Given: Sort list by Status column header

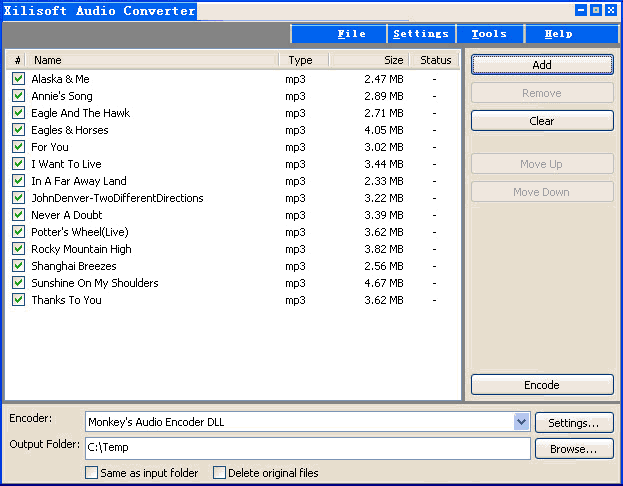Looking at the screenshot, I should 435,60.
